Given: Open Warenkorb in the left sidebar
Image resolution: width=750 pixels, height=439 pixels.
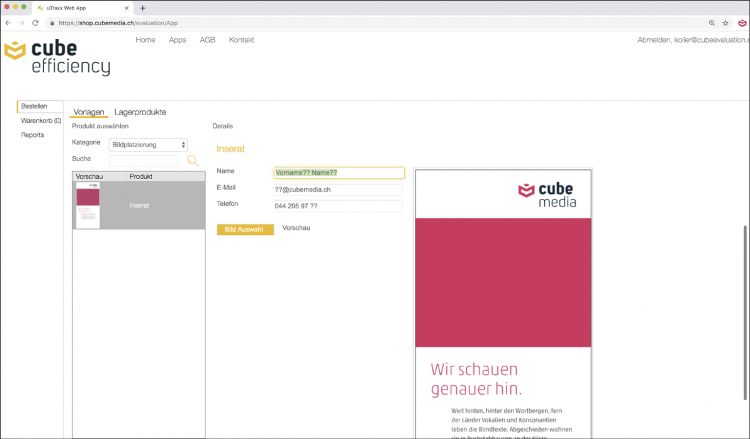Looking at the screenshot, I should (41, 120).
